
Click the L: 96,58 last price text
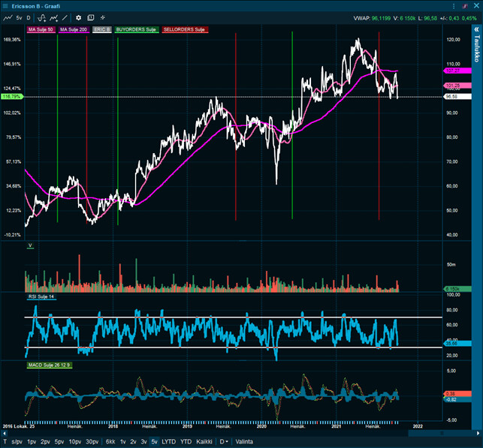click(x=427, y=18)
